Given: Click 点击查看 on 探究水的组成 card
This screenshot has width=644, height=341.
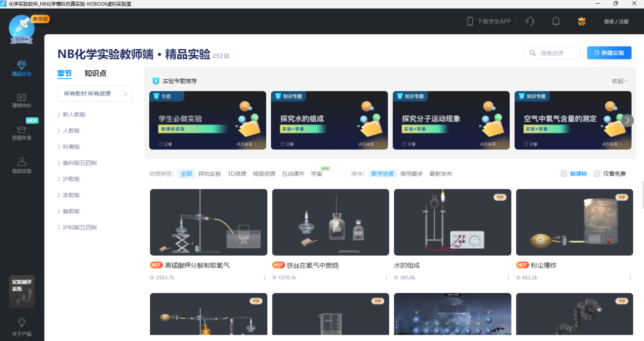Looking at the screenshot, I should pos(368,144).
